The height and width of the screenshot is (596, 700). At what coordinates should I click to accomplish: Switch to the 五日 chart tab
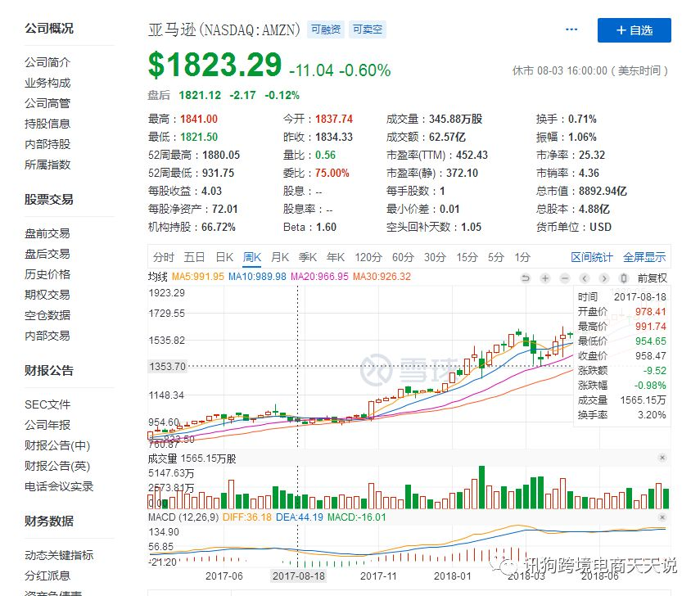click(194, 257)
